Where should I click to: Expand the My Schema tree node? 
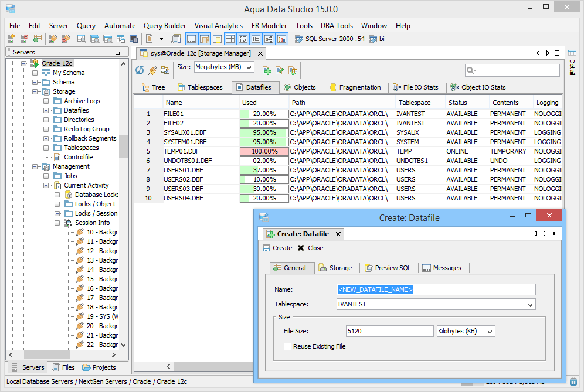click(35, 73)
